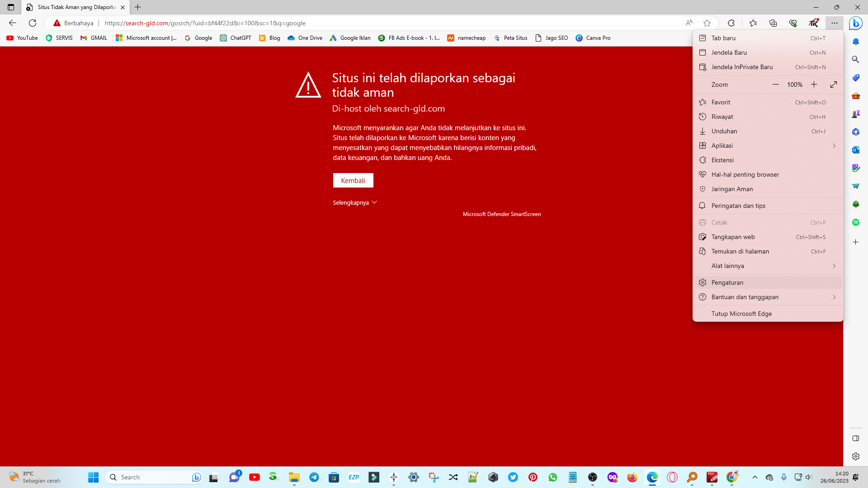This screenshot has height=488, width=868.
Task: Expand Selengkapnya on the warning page
Action: (354, 202)
